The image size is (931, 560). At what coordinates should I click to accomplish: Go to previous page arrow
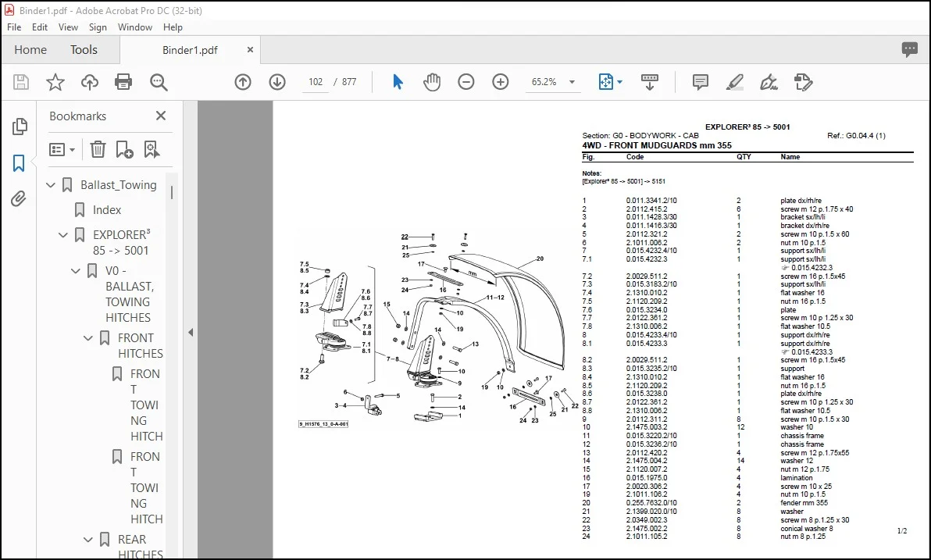[243, 82]
